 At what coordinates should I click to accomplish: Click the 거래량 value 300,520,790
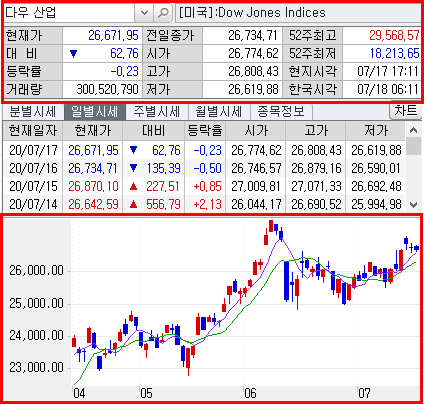[107, 89]
